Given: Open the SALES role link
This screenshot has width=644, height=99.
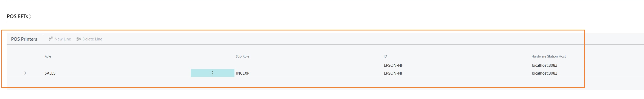Looking at the screenshot, I should [x=50, y=73].
